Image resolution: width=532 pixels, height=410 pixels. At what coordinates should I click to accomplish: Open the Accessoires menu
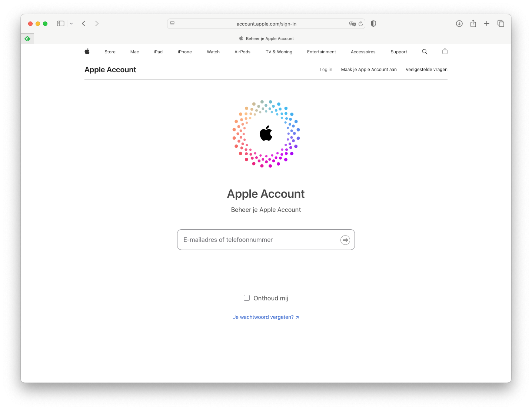tap(363, 52)
